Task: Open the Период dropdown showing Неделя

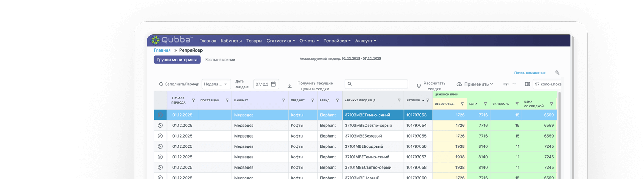Action: (x=216, y=84)
